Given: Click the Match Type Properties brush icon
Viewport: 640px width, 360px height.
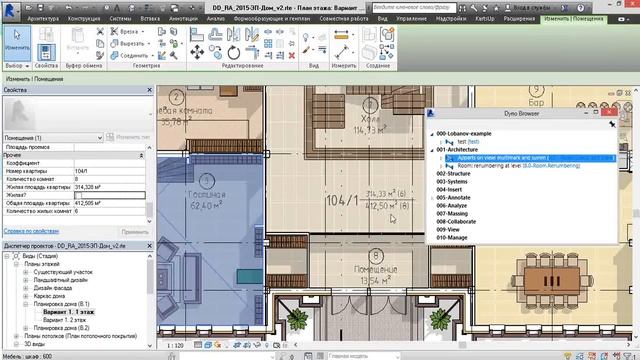Looking at the screenshot, I should coord(100,55).
